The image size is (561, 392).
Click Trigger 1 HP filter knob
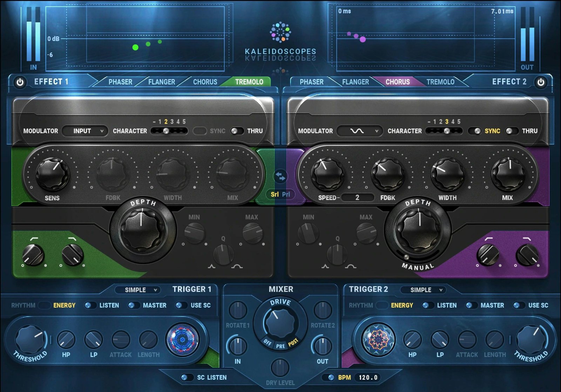[66, 339]
